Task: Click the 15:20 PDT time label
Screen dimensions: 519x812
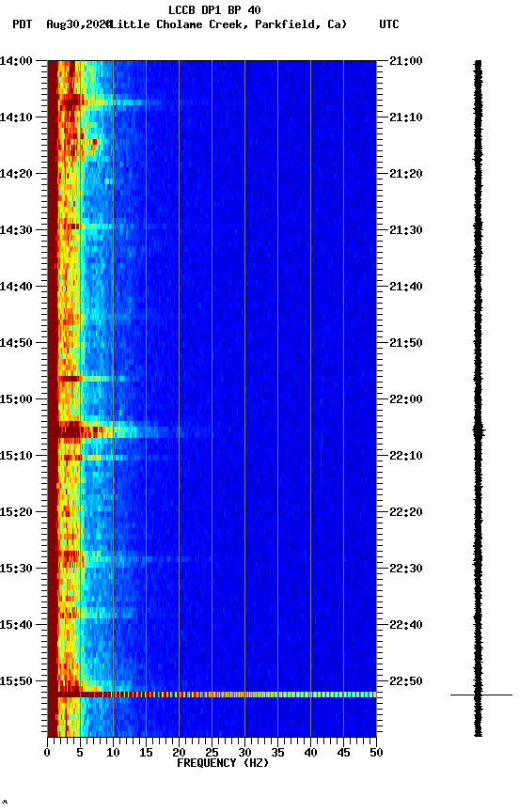Action: tap(16, 512)
